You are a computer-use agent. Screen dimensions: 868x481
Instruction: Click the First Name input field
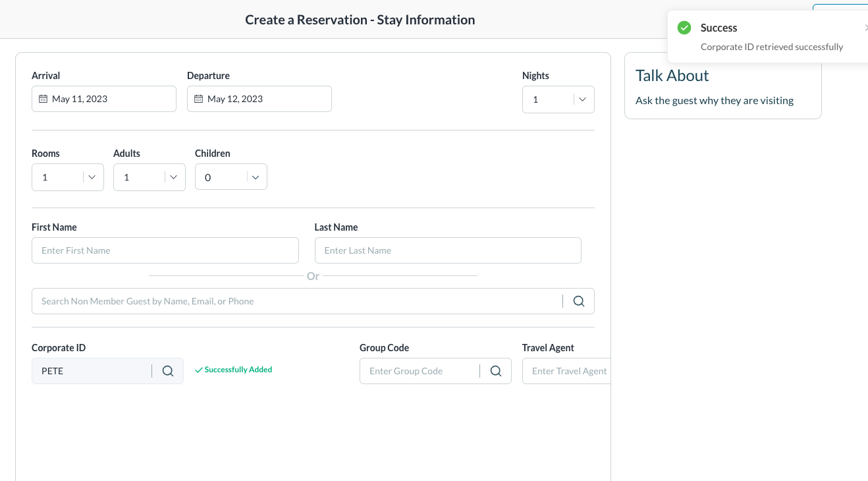tap(165, 250)
